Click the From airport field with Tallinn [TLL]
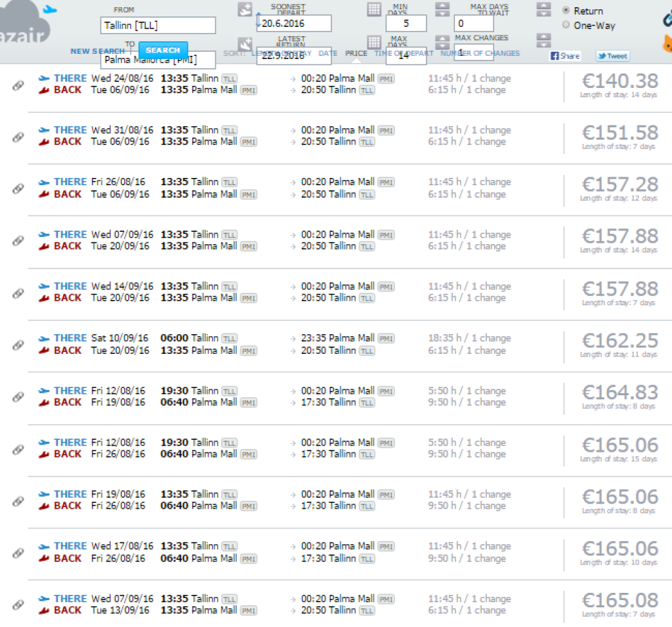This screenshot has height=627, width=672. (158, 26)
